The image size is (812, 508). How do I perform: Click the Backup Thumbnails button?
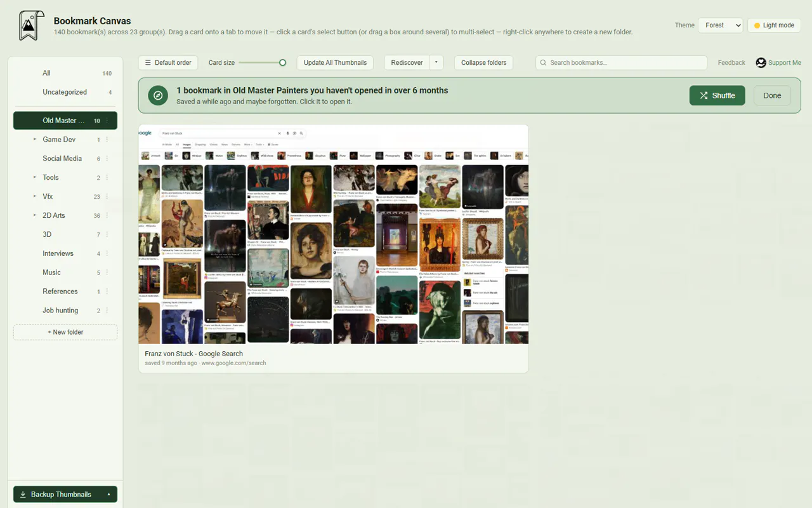click(x=57, y=495)
